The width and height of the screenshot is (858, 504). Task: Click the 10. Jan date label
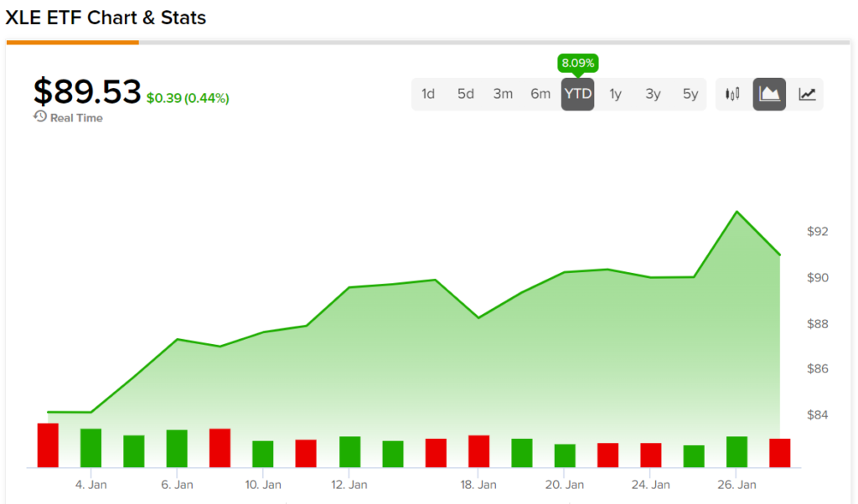coord(262,485)
